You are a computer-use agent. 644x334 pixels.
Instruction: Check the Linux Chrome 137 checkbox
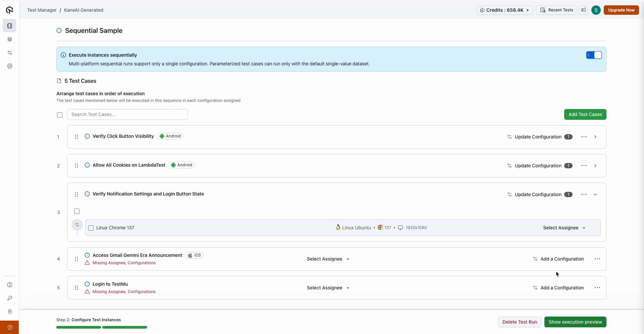[x=91, y=228]
